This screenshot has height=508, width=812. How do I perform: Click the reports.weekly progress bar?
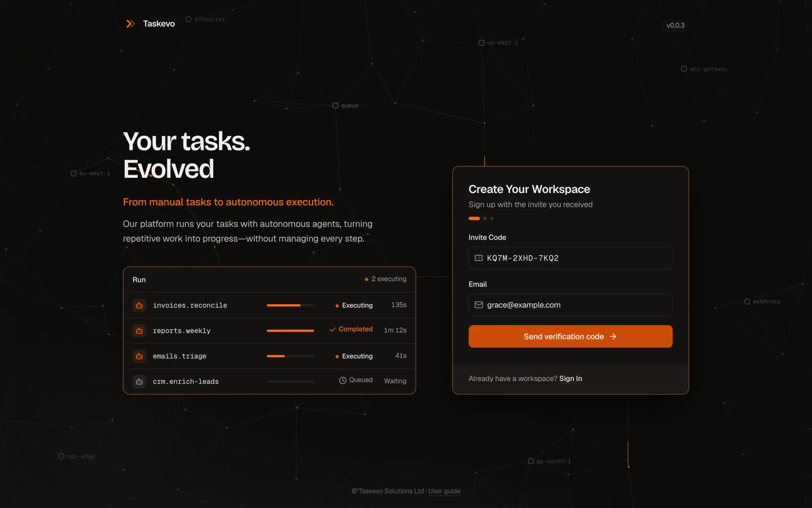click(x=290, y=331)
